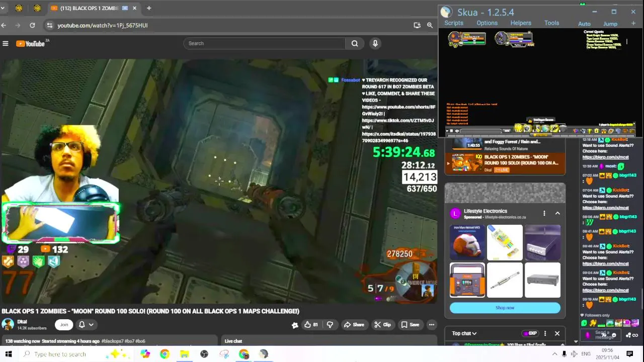Use the first yellow skill icon in Skua game
The width and height of the screenshot is (644, 362).
click(x=518, y=128)
